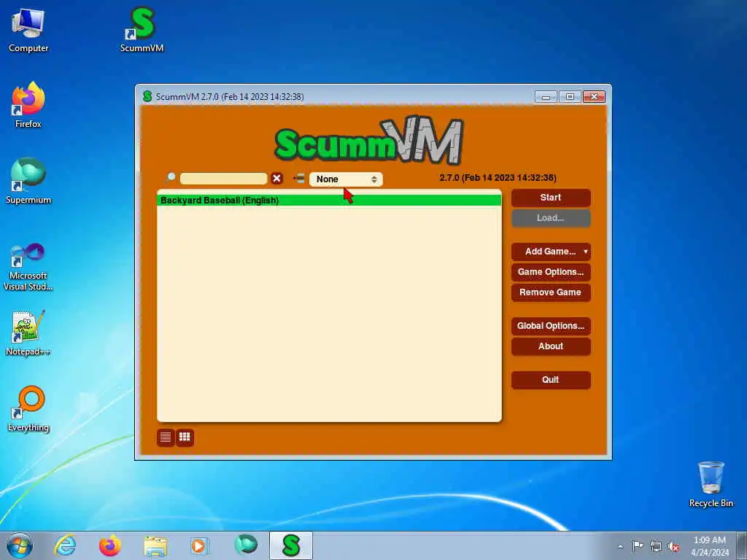The height and width of the screenshot is (560, 747).
Task: Open Supermium from taskbar
Action: click(246, 545)
